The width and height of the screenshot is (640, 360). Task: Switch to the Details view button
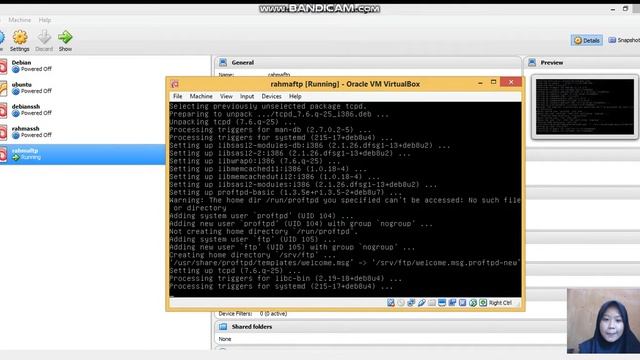587,40
